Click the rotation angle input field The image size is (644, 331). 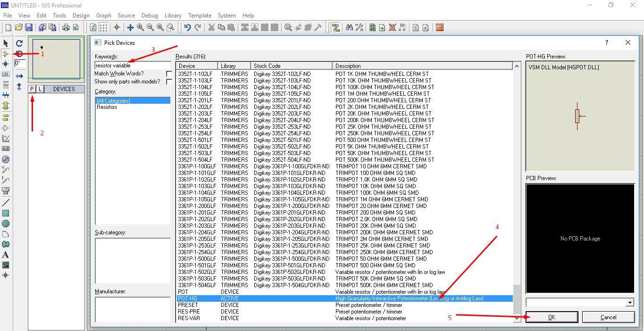(x=20, y=63)
